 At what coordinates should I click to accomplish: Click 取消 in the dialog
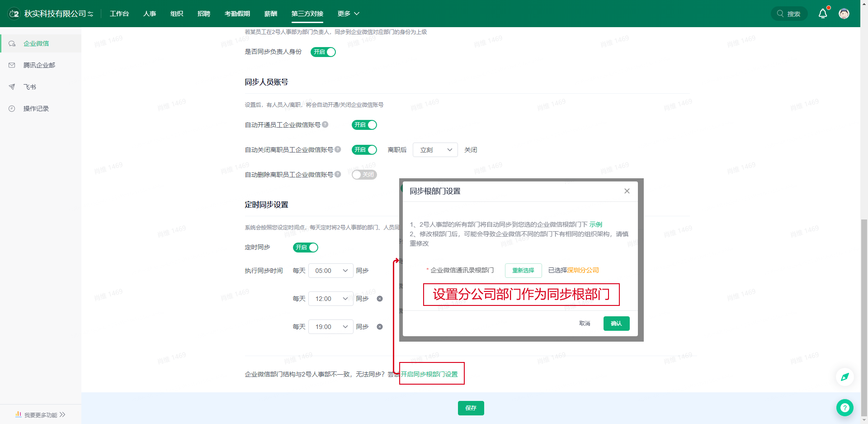pos(585,324)
